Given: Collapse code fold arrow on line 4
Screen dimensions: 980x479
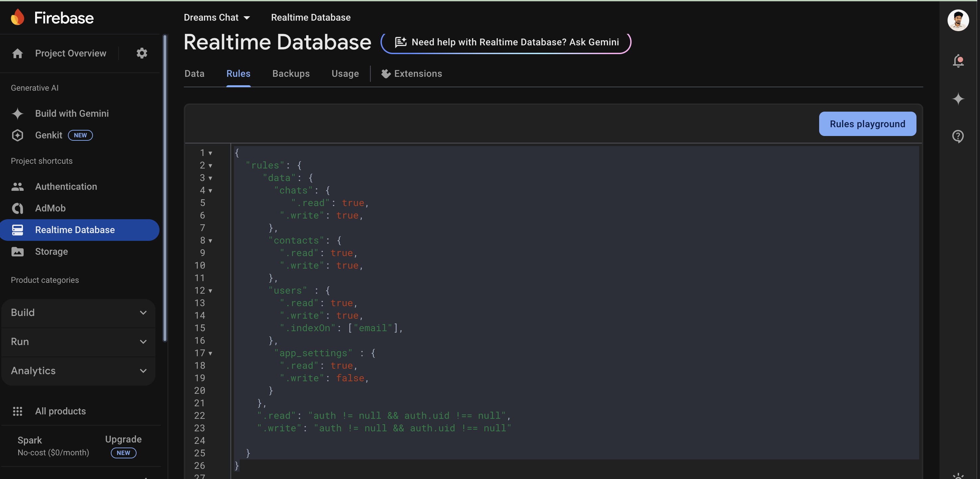Looking at the screenshot, I should pyautogui.click(x=211, y=191).
